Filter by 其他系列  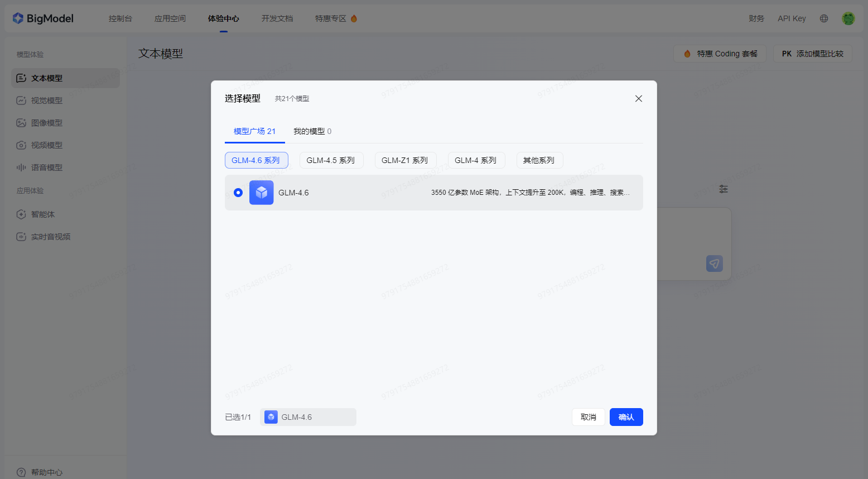coord(539,160)
